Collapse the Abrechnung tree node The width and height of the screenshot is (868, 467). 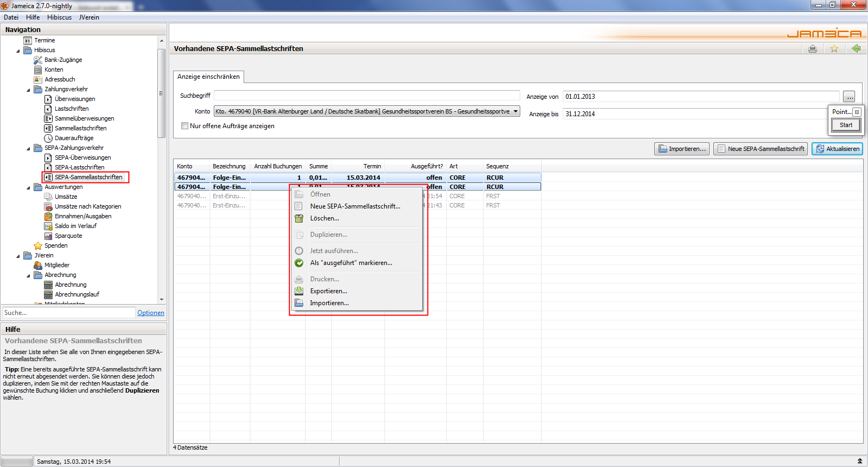click(x=28, y=276)
